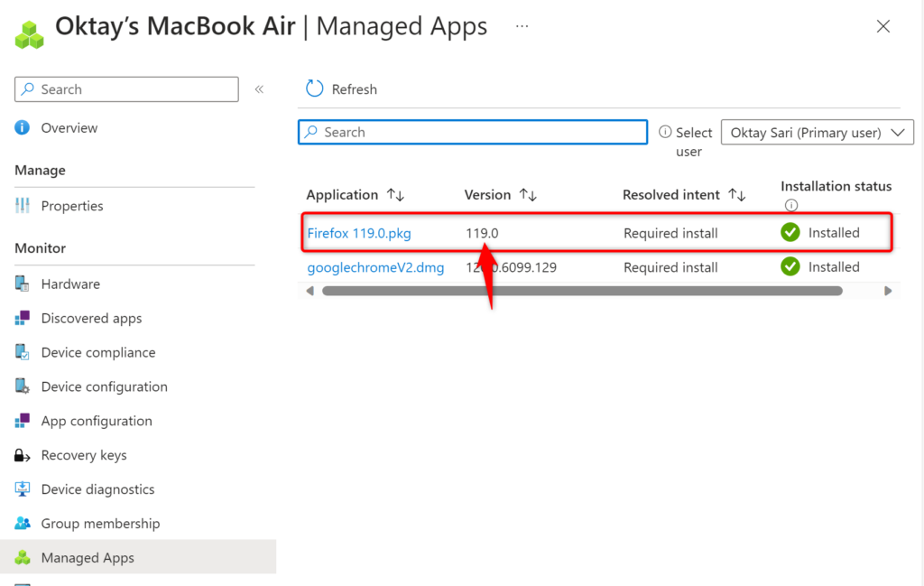Click the Device diagnostics icon
The height and width of the screenshot is (586, 924).
tap(23, 488)
